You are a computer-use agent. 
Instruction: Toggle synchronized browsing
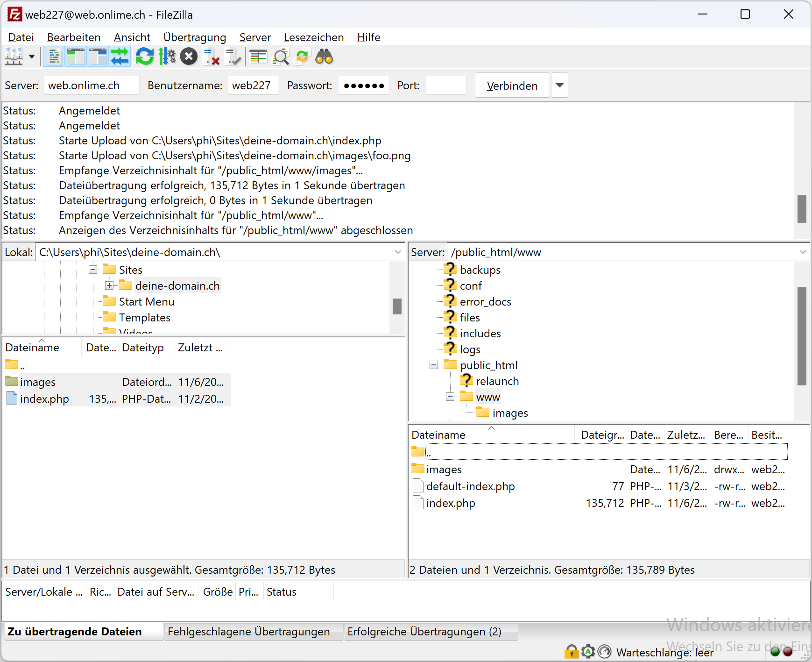(302, 57)
